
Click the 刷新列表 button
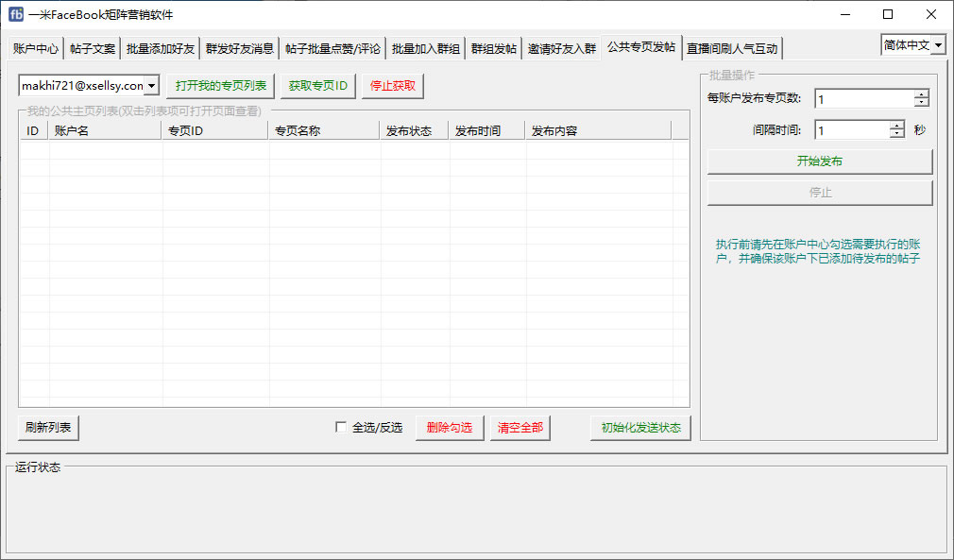tap(49, 428)
